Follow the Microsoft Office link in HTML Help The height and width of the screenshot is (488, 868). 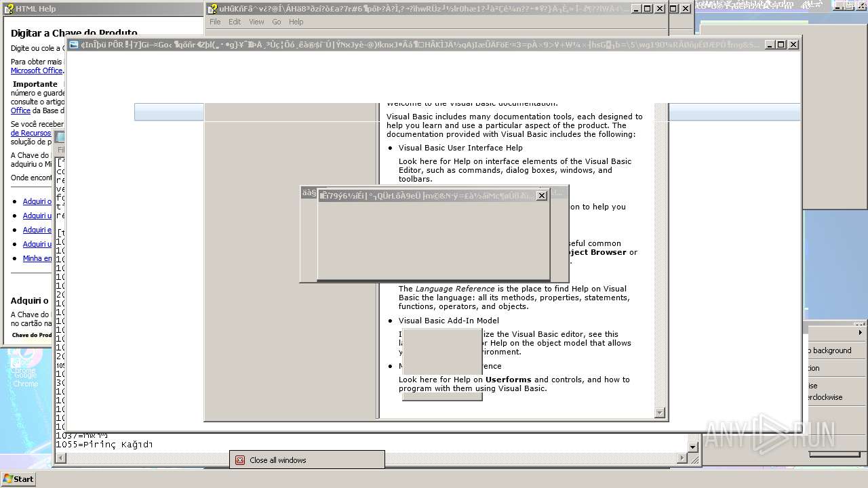pos(37,70)
